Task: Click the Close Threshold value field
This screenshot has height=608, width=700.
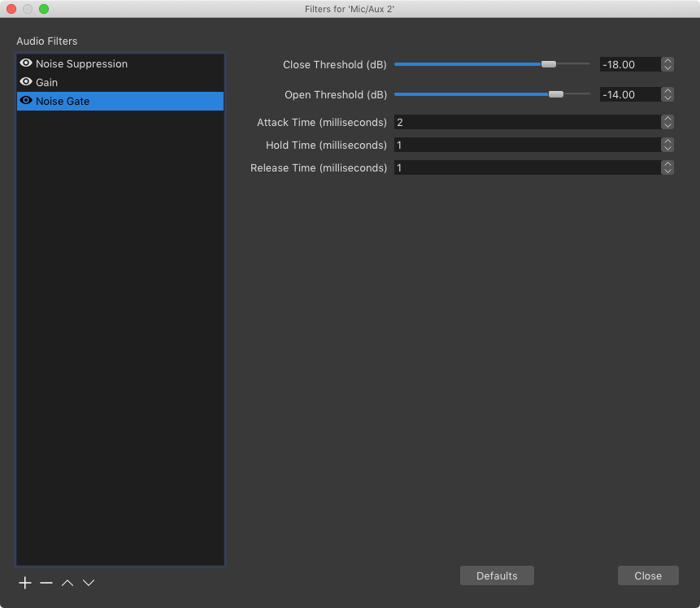Action: [628, 64]
